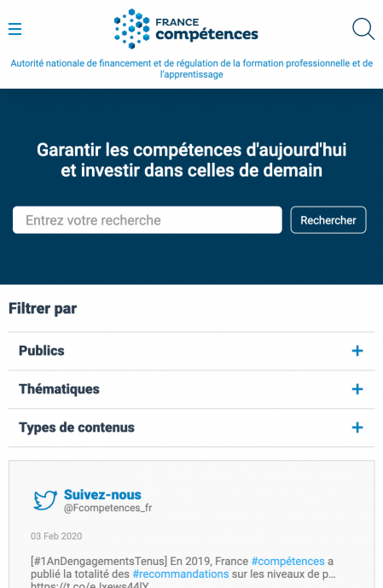Expand Thématiques filter with plus icon
This screenshot has height=588, width=383.
(x=357, y=389)
